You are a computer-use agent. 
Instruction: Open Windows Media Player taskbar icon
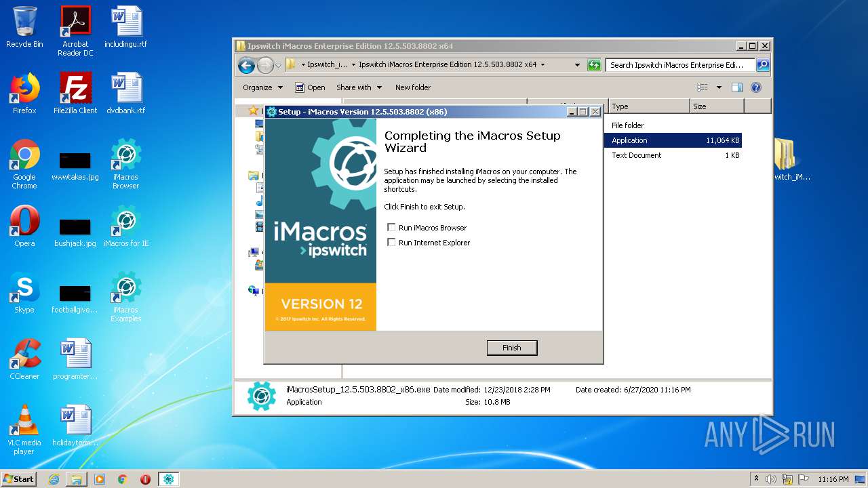click(x=100, y=479)
